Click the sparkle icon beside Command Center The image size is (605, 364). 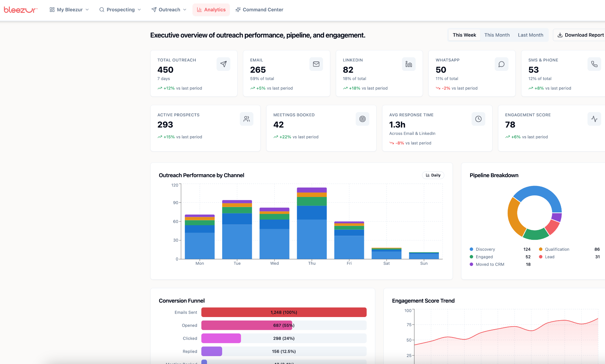pos(238,10)
